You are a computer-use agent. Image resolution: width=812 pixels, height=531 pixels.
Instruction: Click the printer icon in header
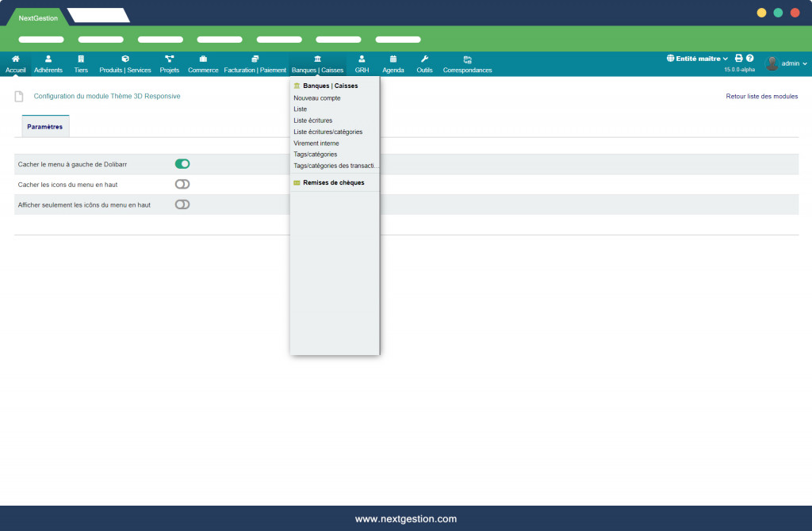point(738,59)
